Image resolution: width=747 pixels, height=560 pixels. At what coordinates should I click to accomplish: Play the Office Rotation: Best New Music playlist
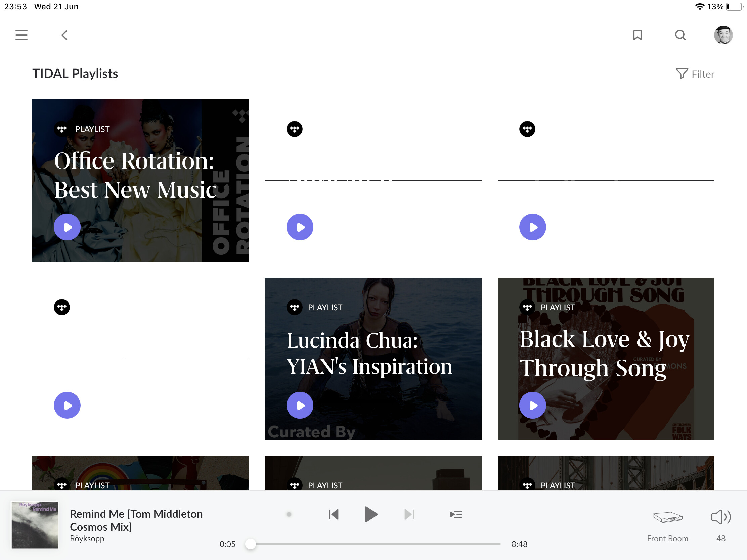coord(67,227)
